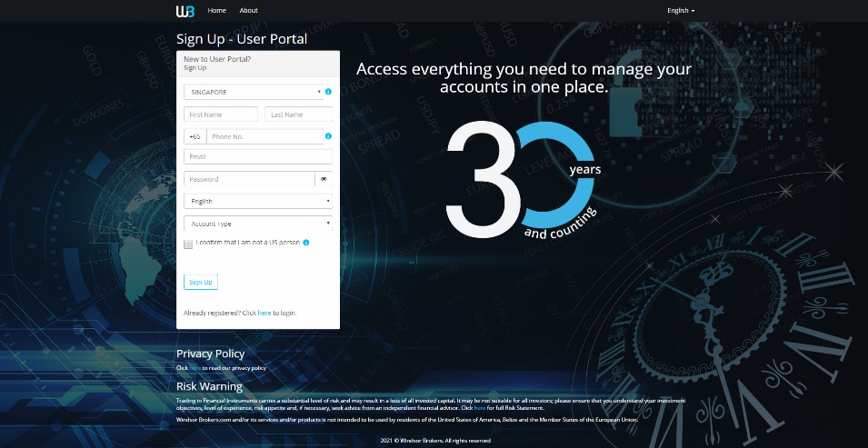Click the 30 years and counting graphic
This screenshot has height=448, width=868.
tap(524, 180)
